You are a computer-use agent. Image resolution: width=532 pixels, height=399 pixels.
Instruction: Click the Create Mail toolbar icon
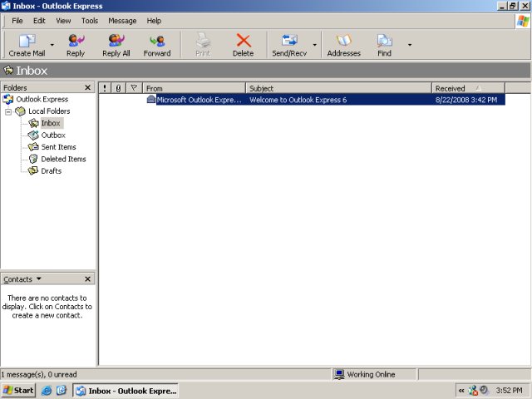(x=27, y=41)
